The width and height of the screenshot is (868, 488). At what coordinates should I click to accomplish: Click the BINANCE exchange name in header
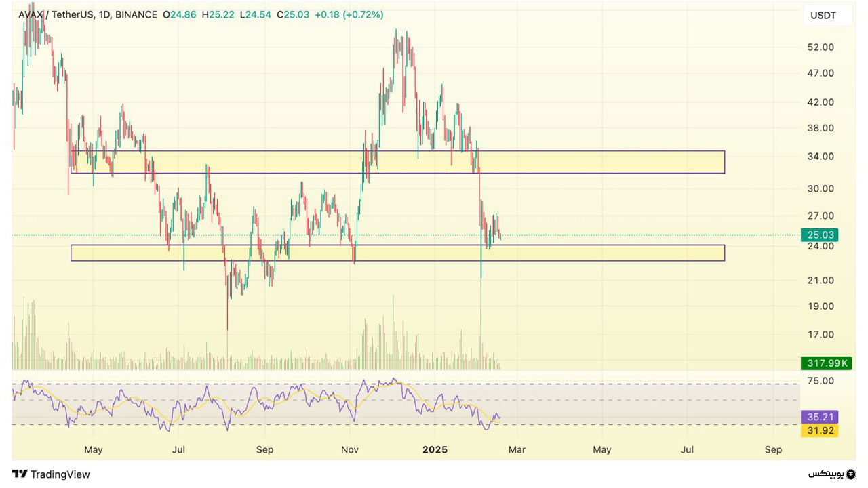click(136, 14)
